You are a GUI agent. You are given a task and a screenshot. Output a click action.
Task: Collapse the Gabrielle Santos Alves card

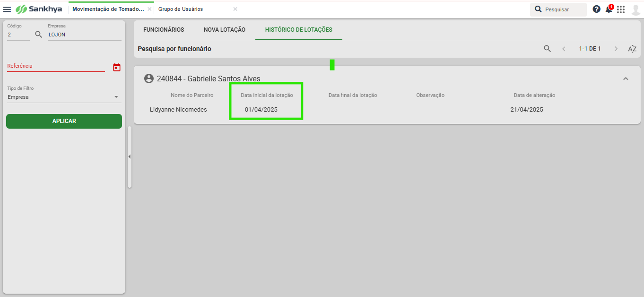[626, 79]
